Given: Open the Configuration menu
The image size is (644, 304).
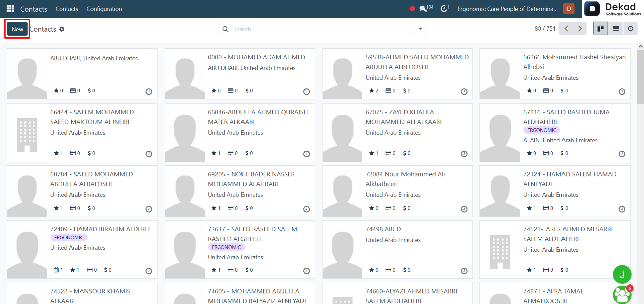Looking at the screenshot, I should [104, 9].
